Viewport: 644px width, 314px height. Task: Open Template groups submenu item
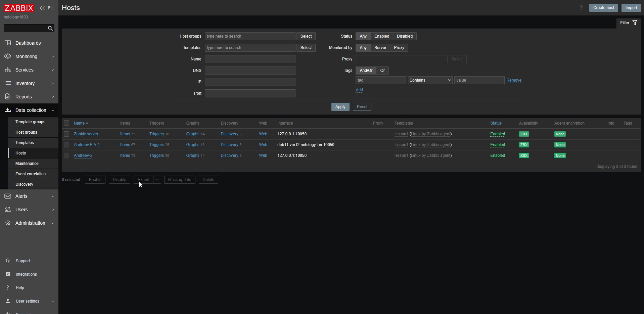[x=33, y=122]
